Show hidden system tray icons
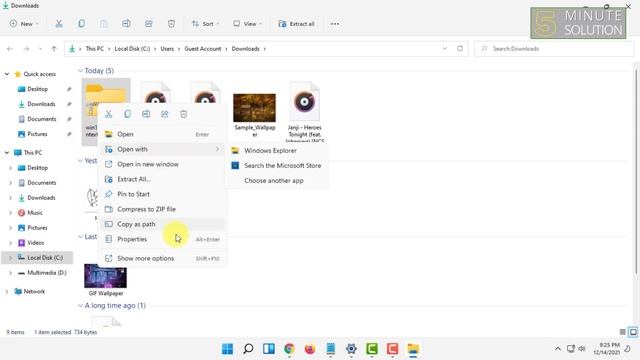 (558, 349)
